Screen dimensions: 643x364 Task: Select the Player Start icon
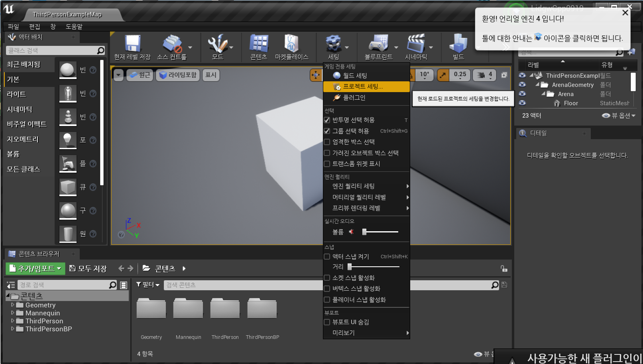click(x=68, y=163)
